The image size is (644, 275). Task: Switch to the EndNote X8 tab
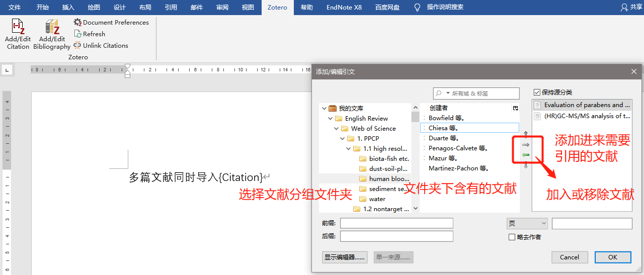tap(344, 8)
